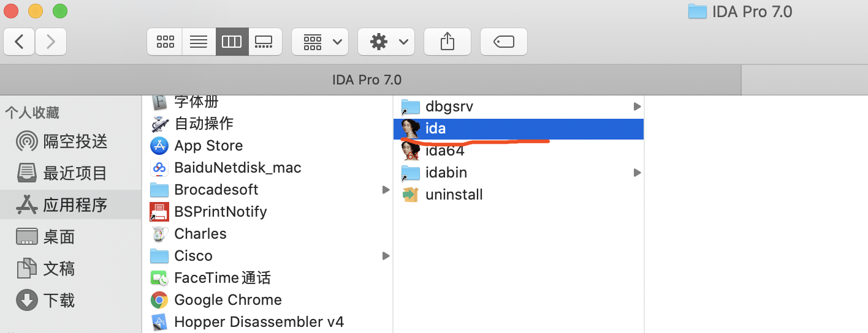Open the group-by arrangement dropdown

click(x=320, y=42)
